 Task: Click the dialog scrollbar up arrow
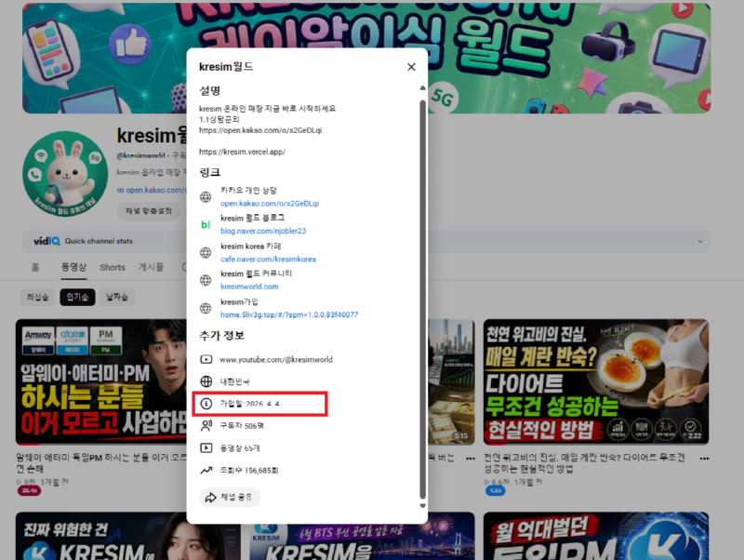[x=422, y=87]
